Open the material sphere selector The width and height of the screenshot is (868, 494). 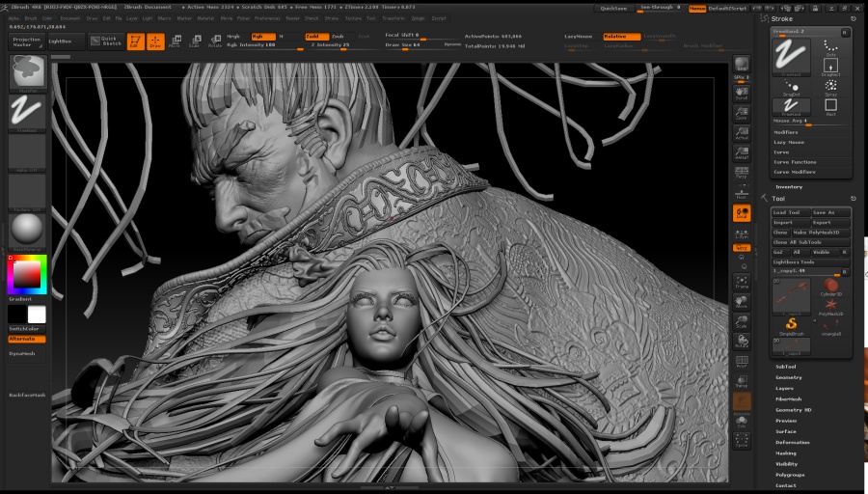27,231
